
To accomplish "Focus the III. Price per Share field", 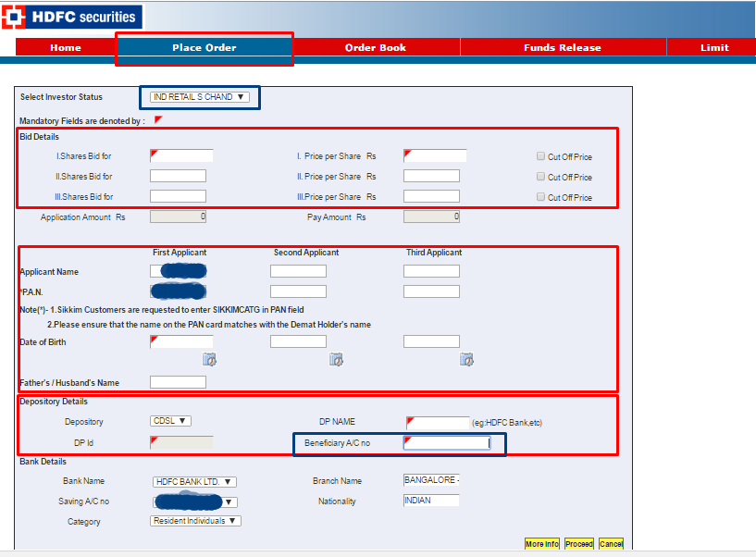I will point(431,196).
